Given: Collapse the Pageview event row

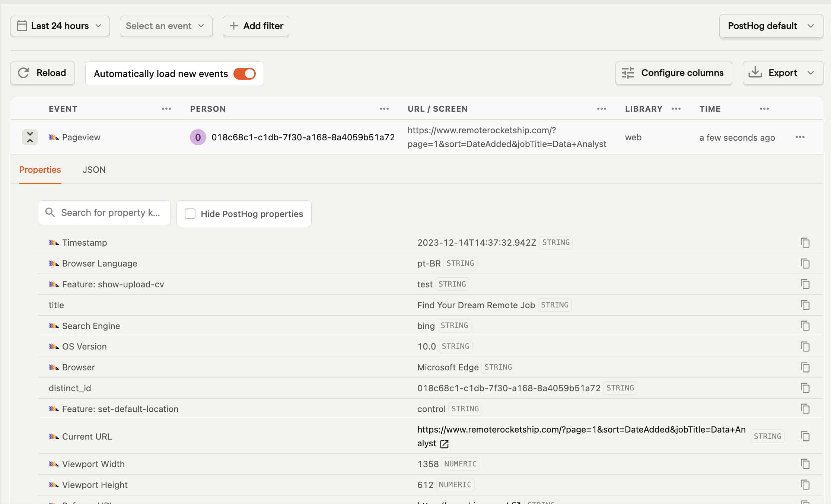Looking at the screenshot, I should pos(30,137).
